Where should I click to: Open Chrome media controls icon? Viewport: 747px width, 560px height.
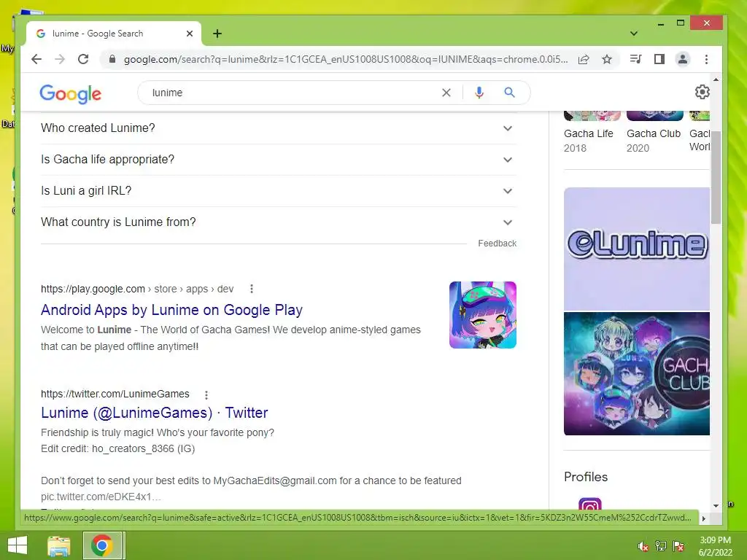click(635, 59)
